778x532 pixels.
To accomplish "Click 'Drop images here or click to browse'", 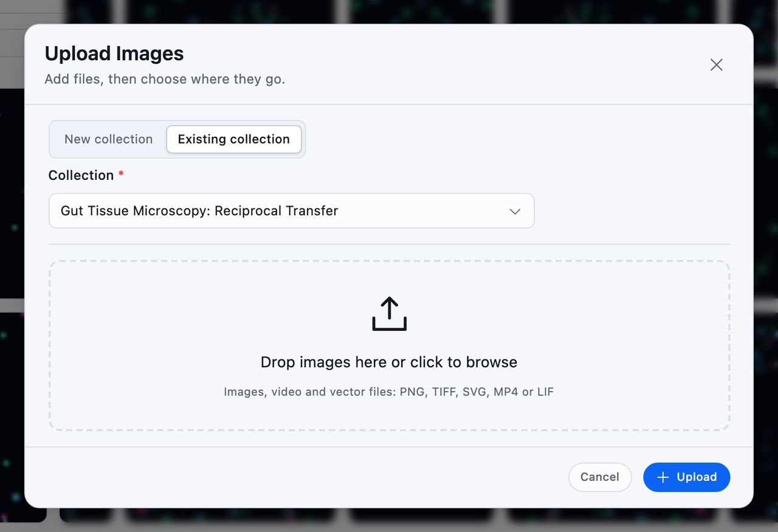I will pyautogui.click(x=389, y=362).
